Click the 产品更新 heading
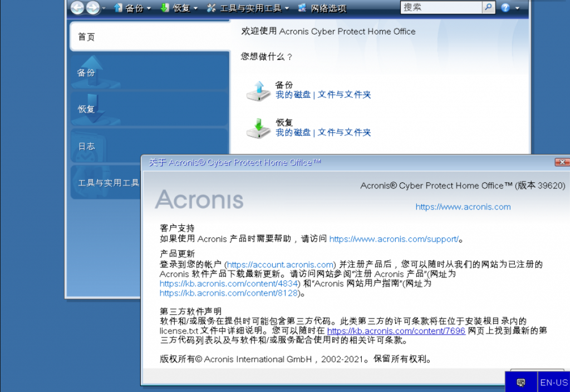 (x=178, y=254)
